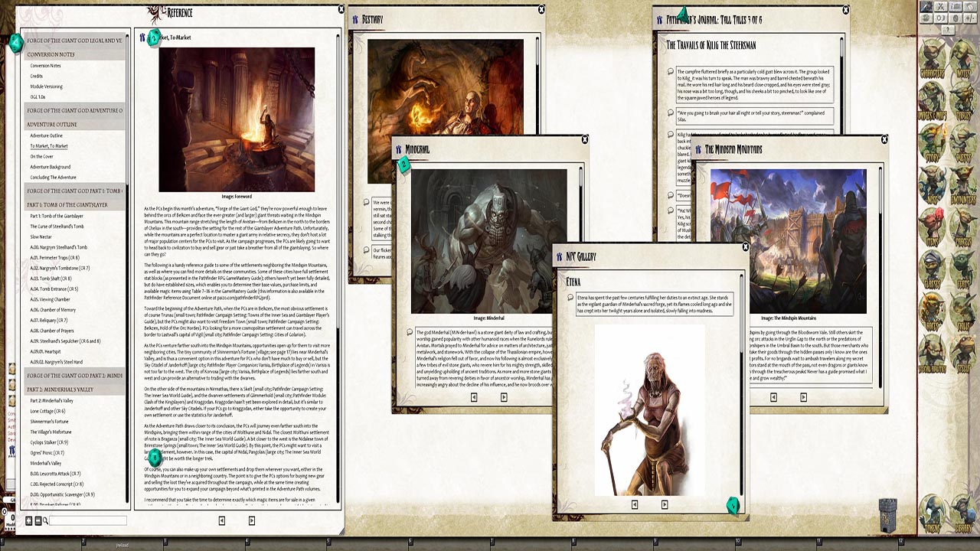Screen dimensions: 980x551
Task: Open the Tokens sidebar icon
Action: 933,510
